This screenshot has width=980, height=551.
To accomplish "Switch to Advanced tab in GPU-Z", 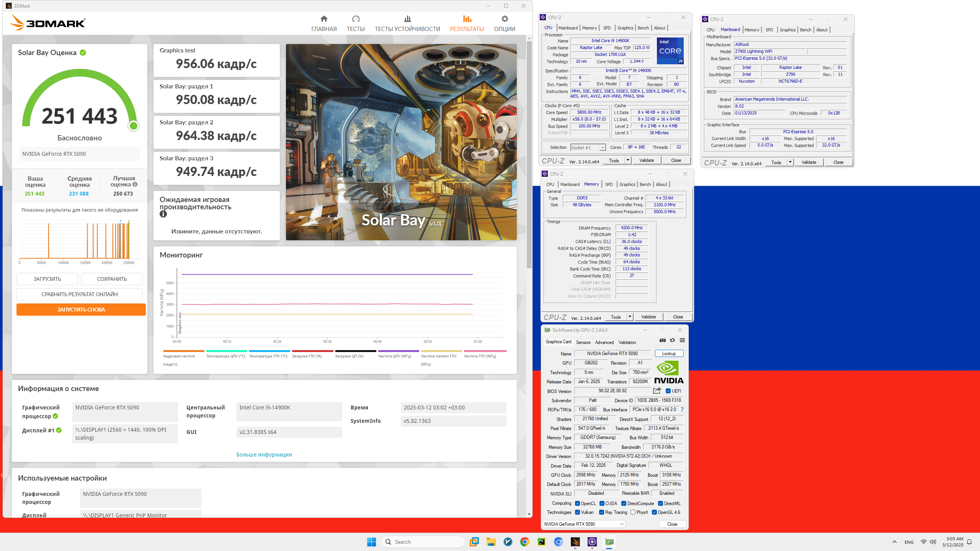I will click(x=604, y=342).
